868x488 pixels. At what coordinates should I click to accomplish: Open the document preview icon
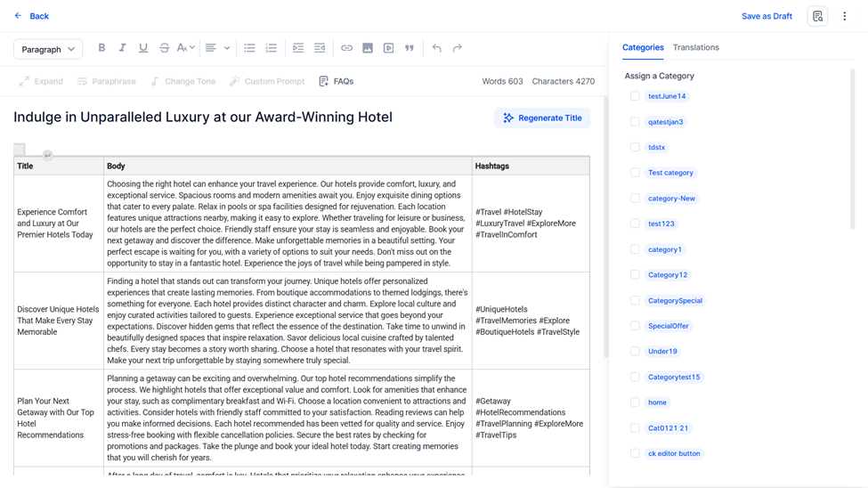(817, 16)
